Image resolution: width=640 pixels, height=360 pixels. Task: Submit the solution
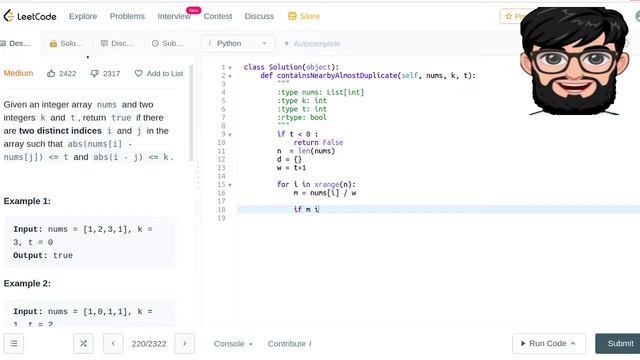(x=619, y=344)
